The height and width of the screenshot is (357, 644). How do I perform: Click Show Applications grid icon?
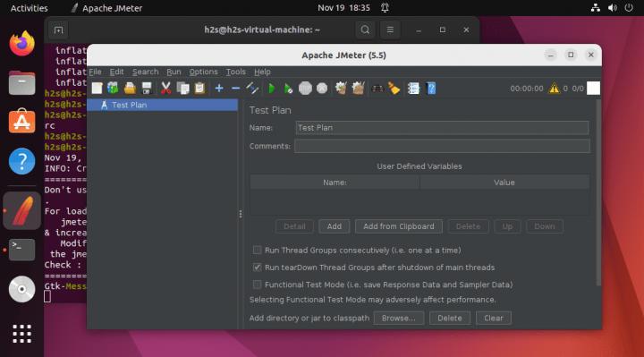(21, 333)
